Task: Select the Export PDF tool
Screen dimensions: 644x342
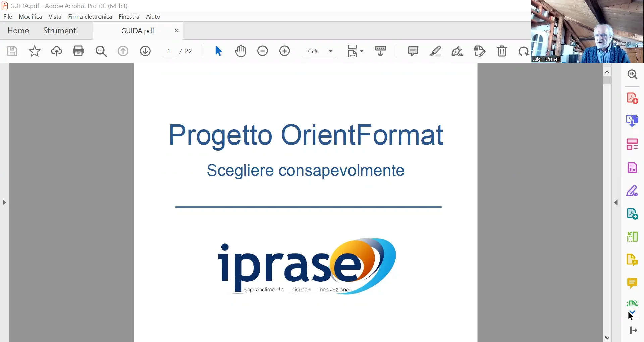Action: [x=632, y=120]
